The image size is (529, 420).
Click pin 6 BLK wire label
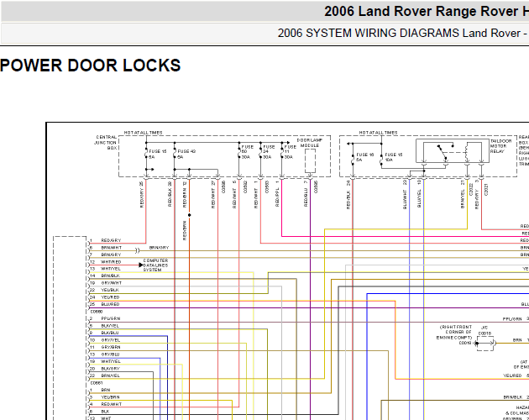tap(105, 412)
